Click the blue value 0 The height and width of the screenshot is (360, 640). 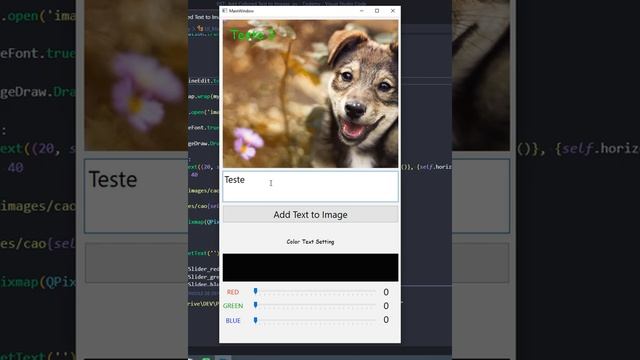pyautogui.click(x=386, y=320)
